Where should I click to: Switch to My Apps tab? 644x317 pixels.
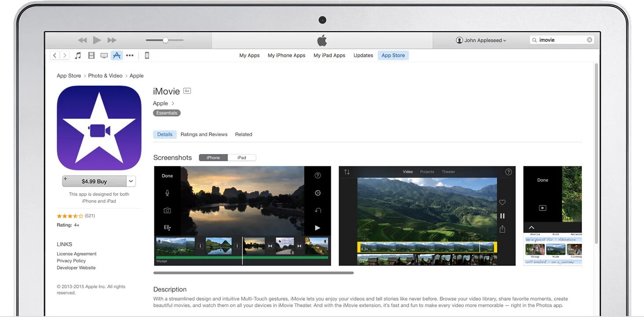[x=249, y=55]
